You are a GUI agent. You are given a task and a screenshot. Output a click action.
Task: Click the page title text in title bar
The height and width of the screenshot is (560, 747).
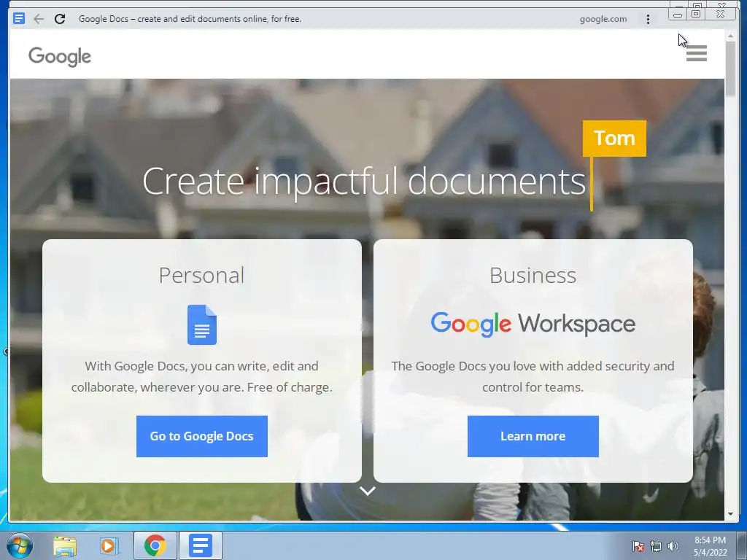point(190,19)
